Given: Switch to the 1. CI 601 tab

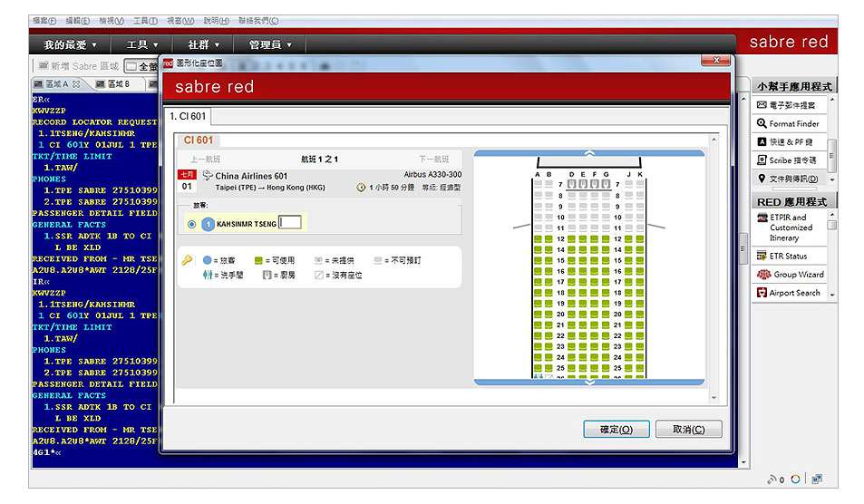Looking at the screenshot, I should [188, 116].
